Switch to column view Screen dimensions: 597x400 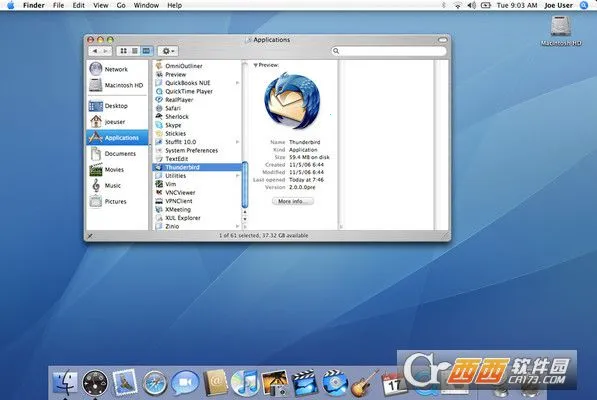point(146,51)
